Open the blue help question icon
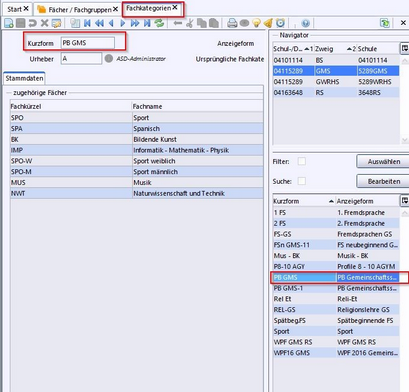The height and width of the screenshot is (392, 409). click(x=305, y=23)
